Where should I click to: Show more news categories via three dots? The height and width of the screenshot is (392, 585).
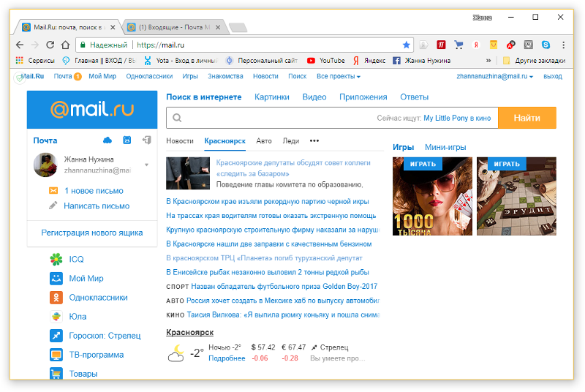[x=314, y=140]
